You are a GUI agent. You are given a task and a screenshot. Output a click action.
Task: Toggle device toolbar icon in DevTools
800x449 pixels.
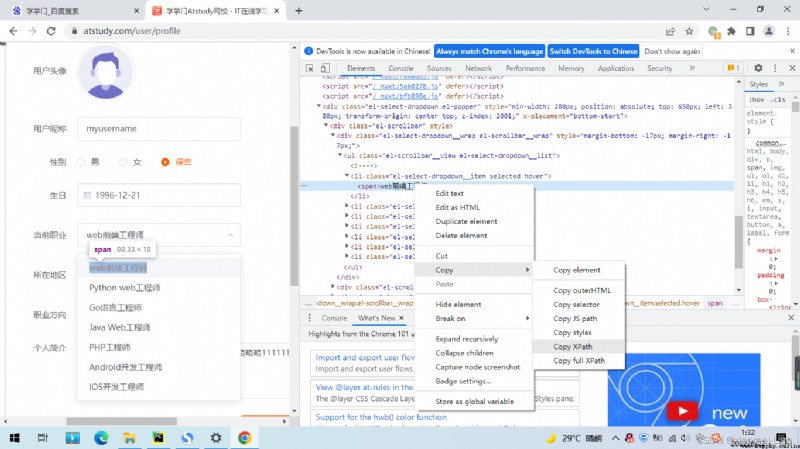pos(325,68)
